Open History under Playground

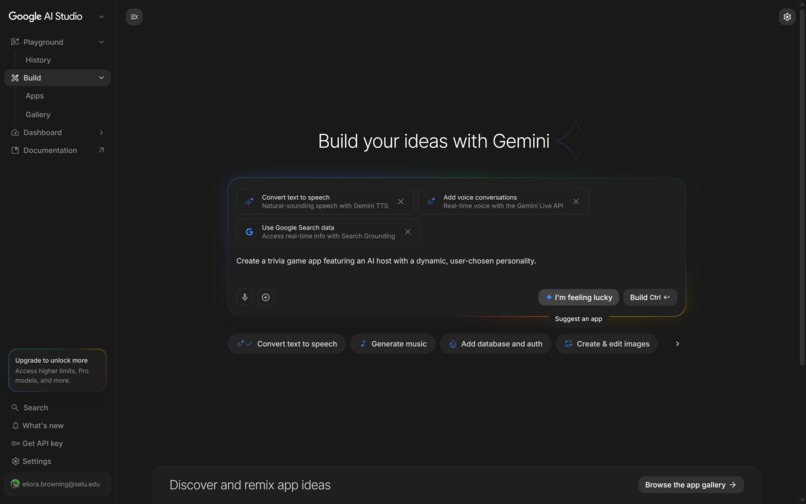click(38, 60)
